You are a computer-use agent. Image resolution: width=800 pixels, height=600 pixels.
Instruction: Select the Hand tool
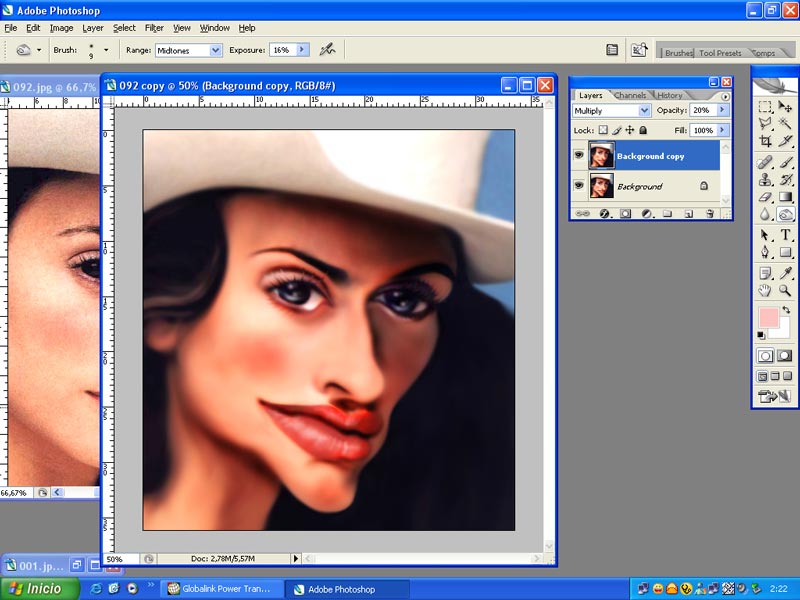pyautogui.click(x=765, y=290)
